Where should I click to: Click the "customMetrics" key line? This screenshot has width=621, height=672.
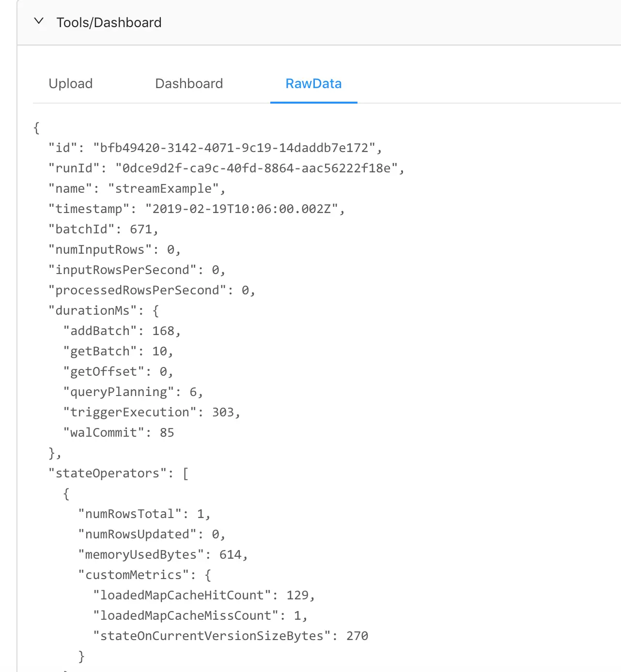[144, 575]
